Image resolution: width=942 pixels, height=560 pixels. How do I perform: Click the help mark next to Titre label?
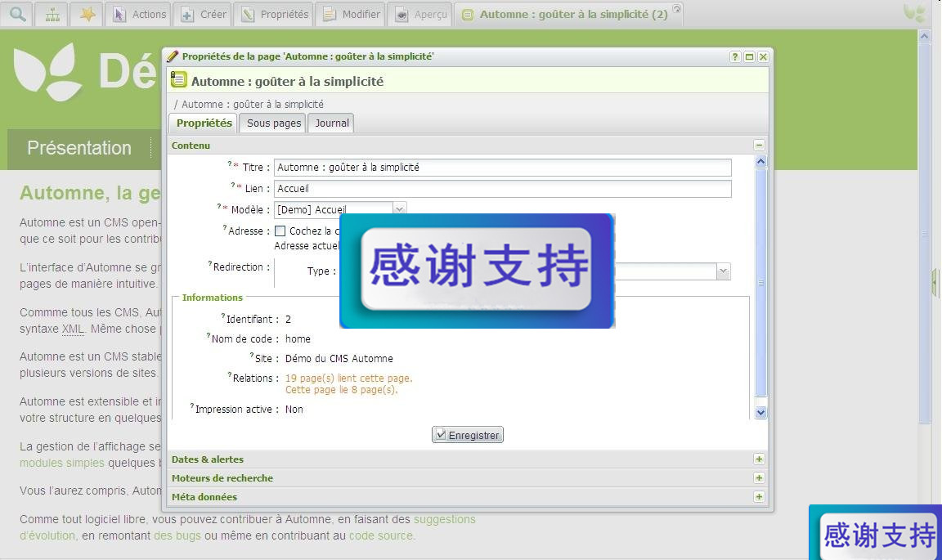point(230,163)
